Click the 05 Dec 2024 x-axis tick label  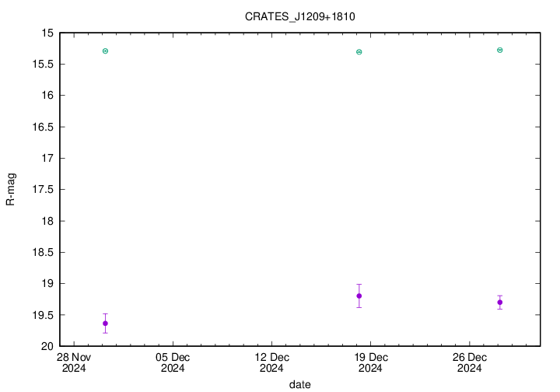click(x=173, y=362)
